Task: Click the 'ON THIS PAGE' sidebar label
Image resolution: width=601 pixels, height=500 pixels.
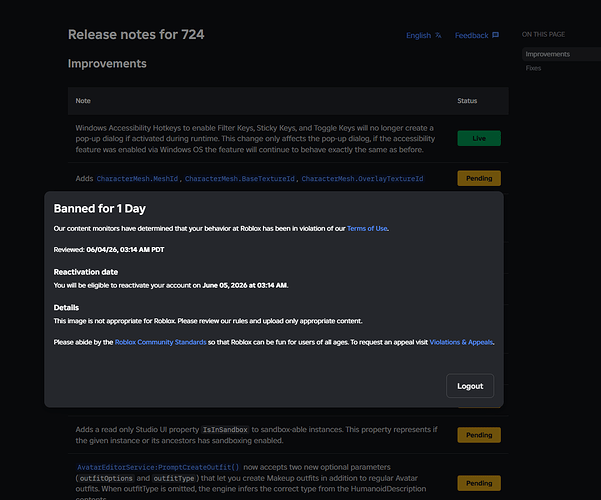Action: (x=543, y=35)
